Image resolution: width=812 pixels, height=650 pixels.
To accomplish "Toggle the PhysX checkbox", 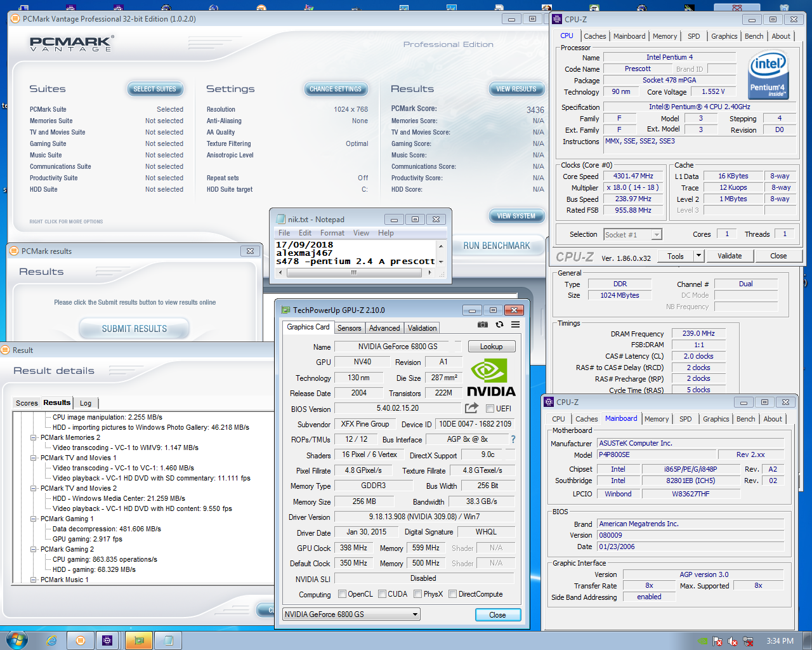I will (418, 594).
